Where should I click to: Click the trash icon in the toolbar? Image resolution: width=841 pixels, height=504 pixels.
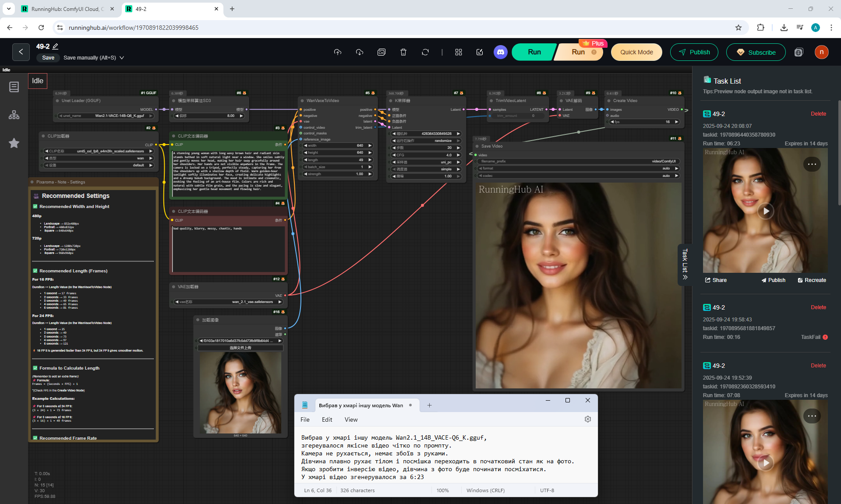403,52
